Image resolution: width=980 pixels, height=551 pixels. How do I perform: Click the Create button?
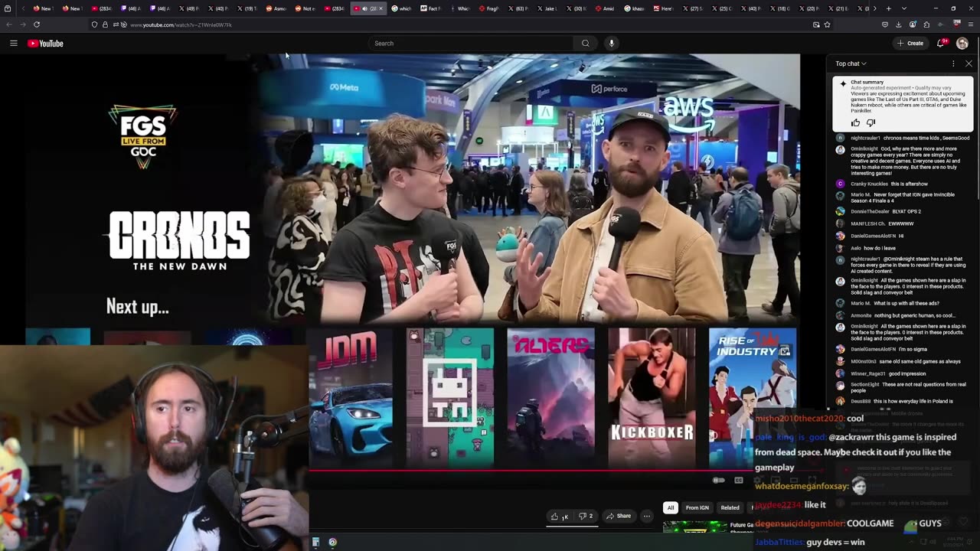[910, 44]
